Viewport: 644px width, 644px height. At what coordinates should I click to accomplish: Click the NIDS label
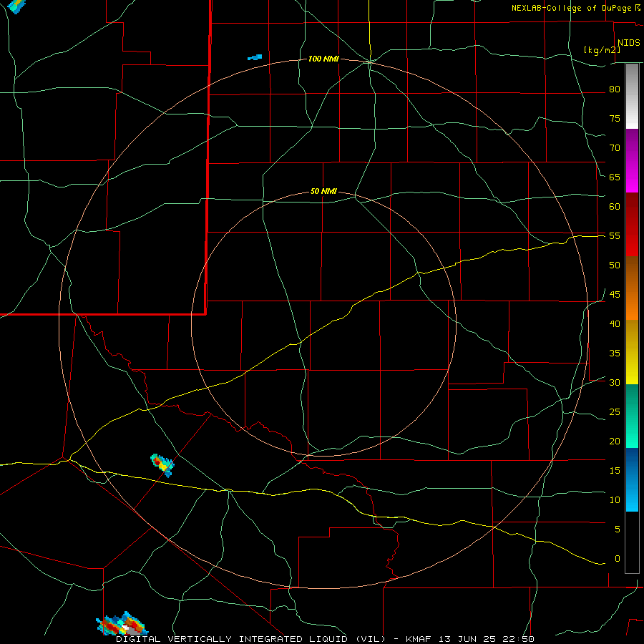click(x=629, y=43)
